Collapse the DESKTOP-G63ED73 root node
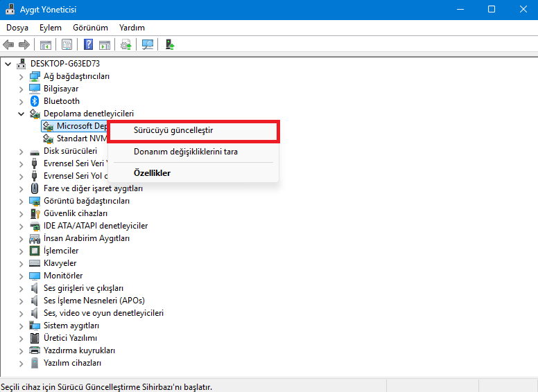Viewport: 538px width, 392px height. (8, 64)
